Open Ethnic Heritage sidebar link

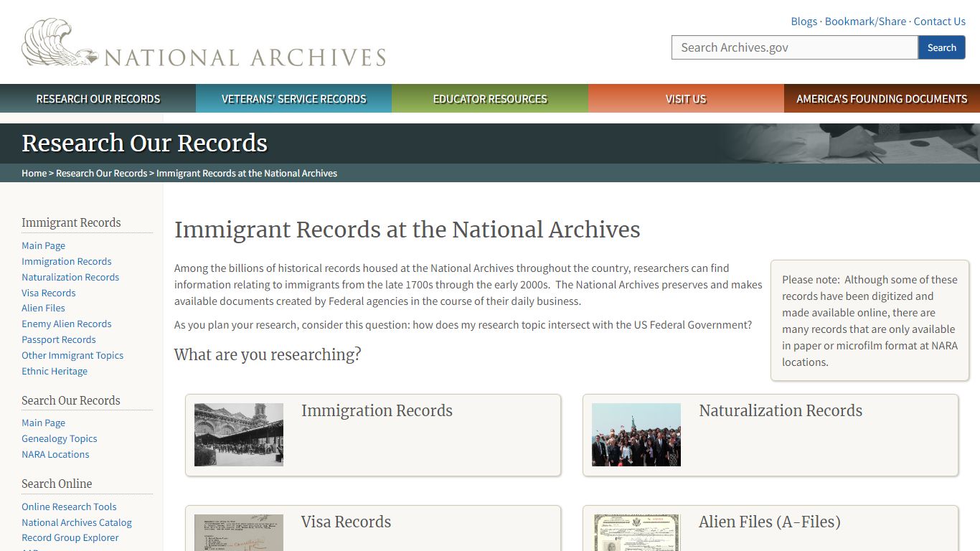click(55, 371)
